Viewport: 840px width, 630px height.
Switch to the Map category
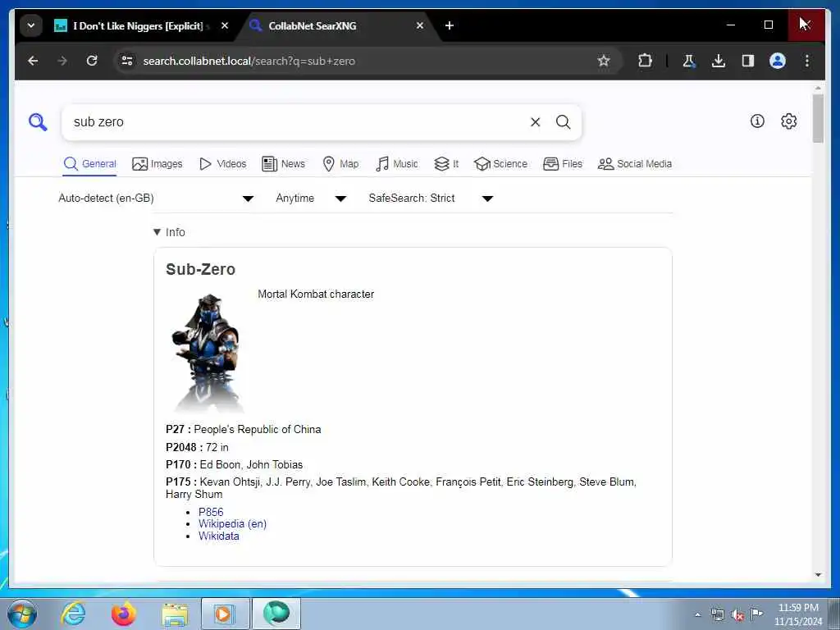click(340, 164)
